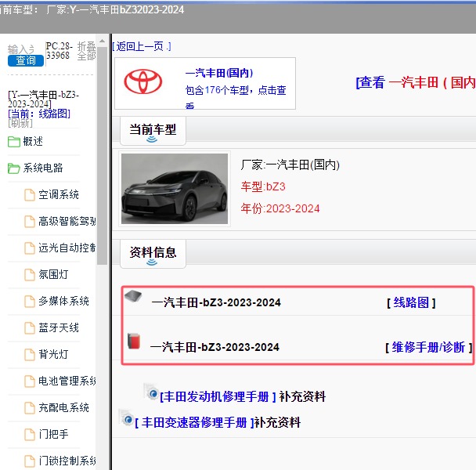
Task: Select 充配电系统 in the tree
Action: 63,407
